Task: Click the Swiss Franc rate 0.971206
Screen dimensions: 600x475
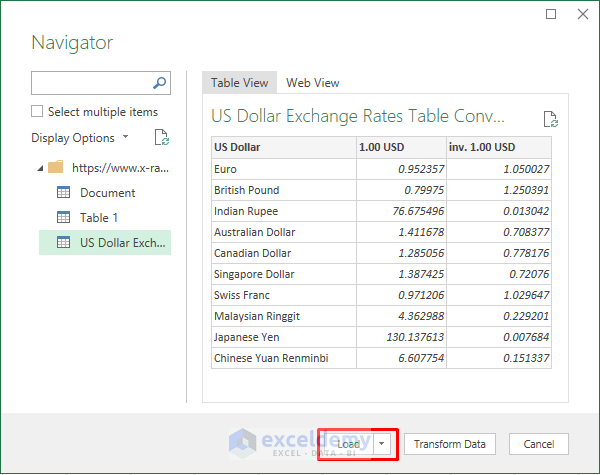Action: [x=421, y=295]
